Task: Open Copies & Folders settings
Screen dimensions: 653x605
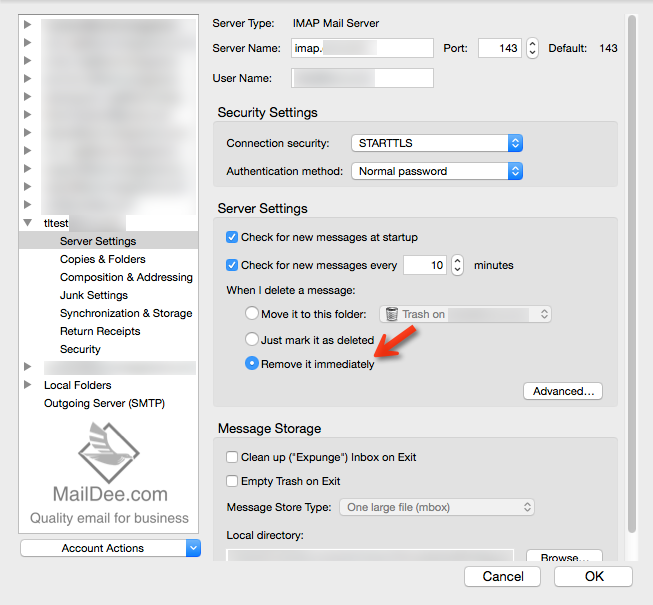Action: pos(102,259)
